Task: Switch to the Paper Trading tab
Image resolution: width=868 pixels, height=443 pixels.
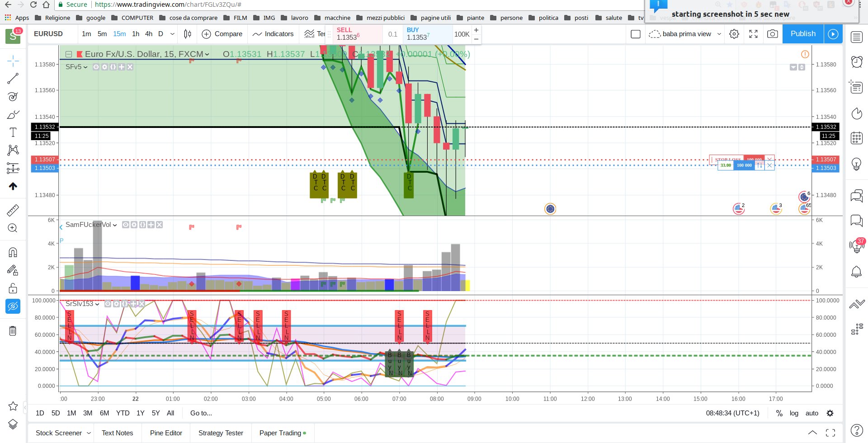Action: pos(283,433)
